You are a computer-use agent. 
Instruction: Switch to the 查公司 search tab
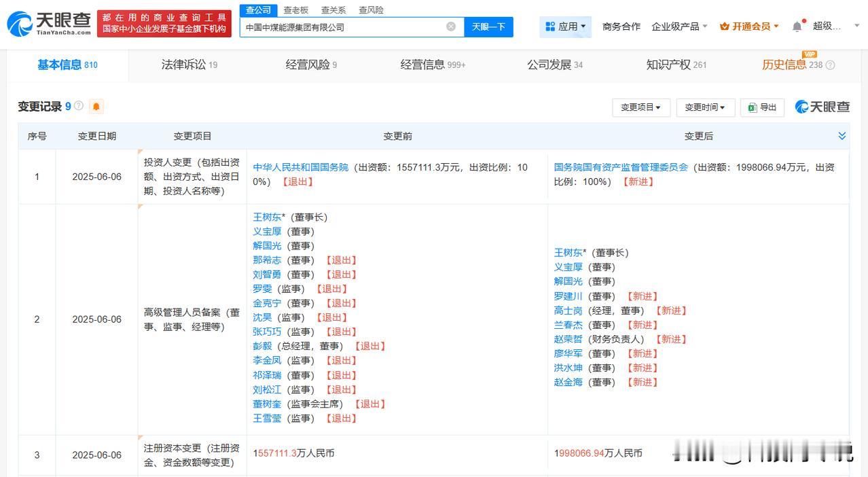(x=258, y=10)
